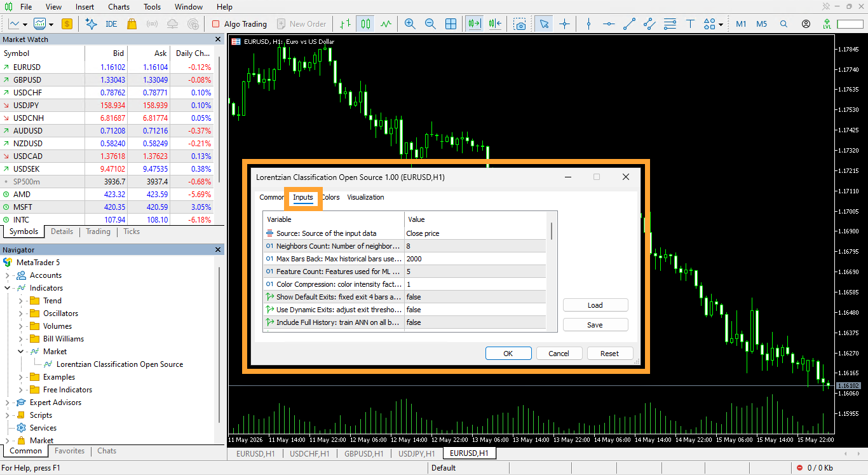Image resolution: width=868 pixels, height=475 pixels.
Task: Expand the Bill Williams folder
Action: coord(21,339)
